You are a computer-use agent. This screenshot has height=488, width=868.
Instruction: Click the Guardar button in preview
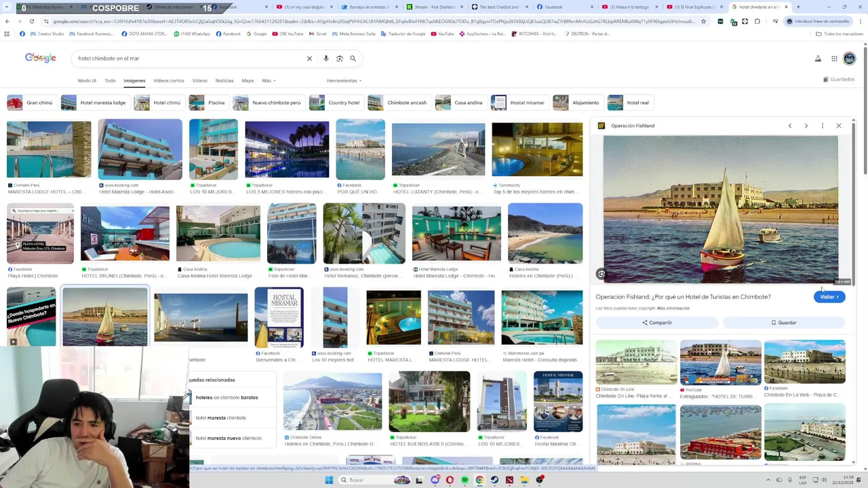pyautogui.click(x=783, y=323)
